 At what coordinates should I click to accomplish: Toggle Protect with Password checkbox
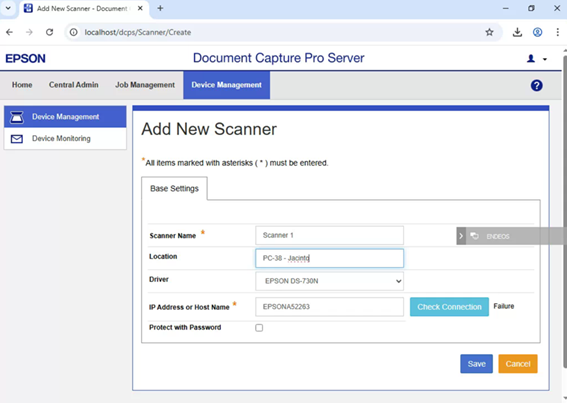[259, 328]
